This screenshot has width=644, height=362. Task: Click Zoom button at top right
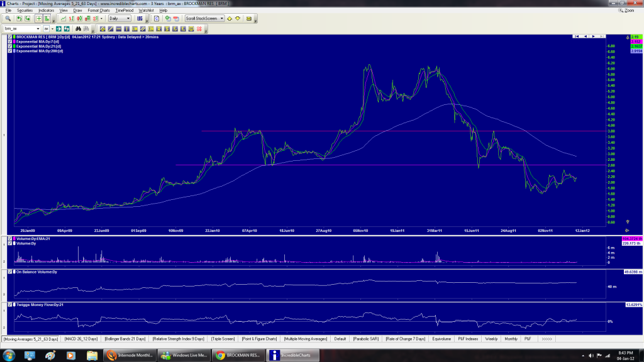pyautogui.click(x=627, y=10)
